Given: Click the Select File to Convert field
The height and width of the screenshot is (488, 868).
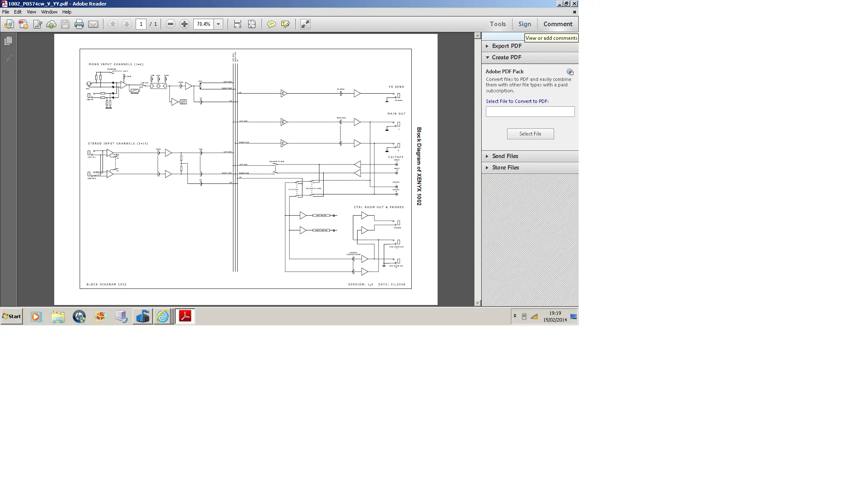Looking at the screenshot, I should 530,111.
